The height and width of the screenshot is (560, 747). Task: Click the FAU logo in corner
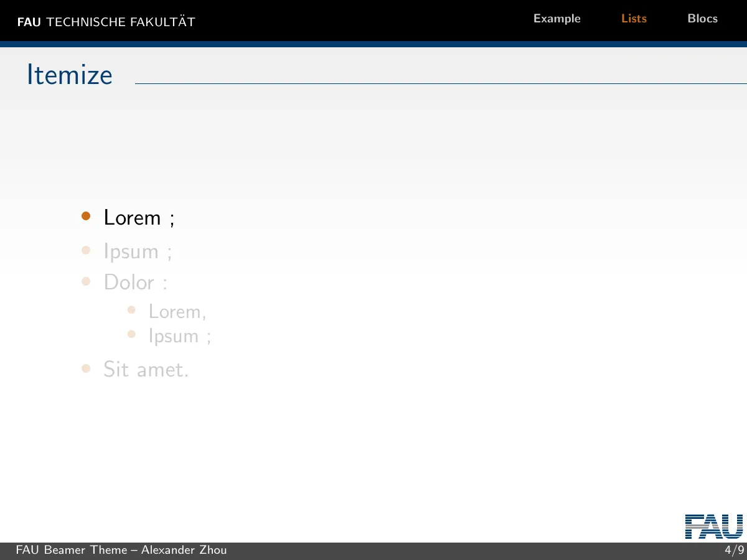(714, 526)
